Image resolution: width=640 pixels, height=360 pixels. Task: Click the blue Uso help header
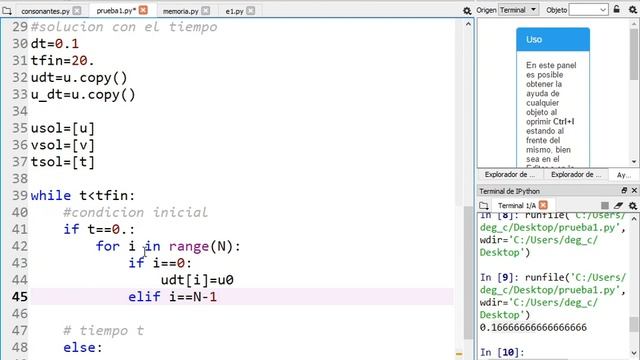point(553,40)
